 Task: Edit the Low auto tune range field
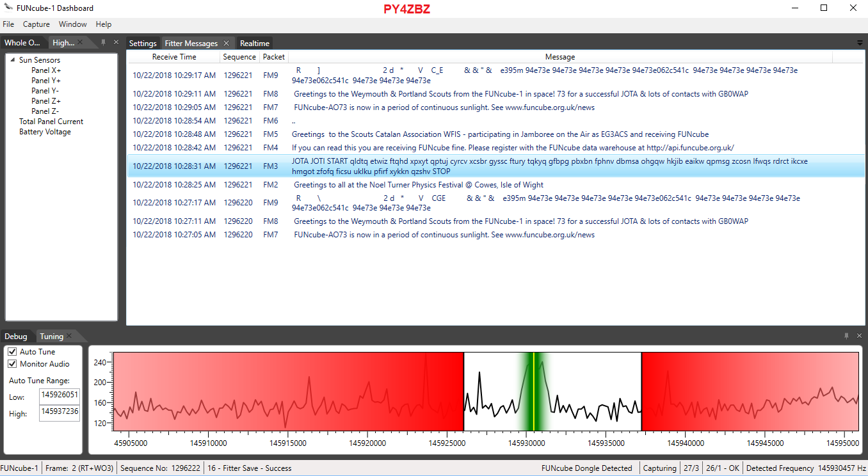(x=60, y=395)
